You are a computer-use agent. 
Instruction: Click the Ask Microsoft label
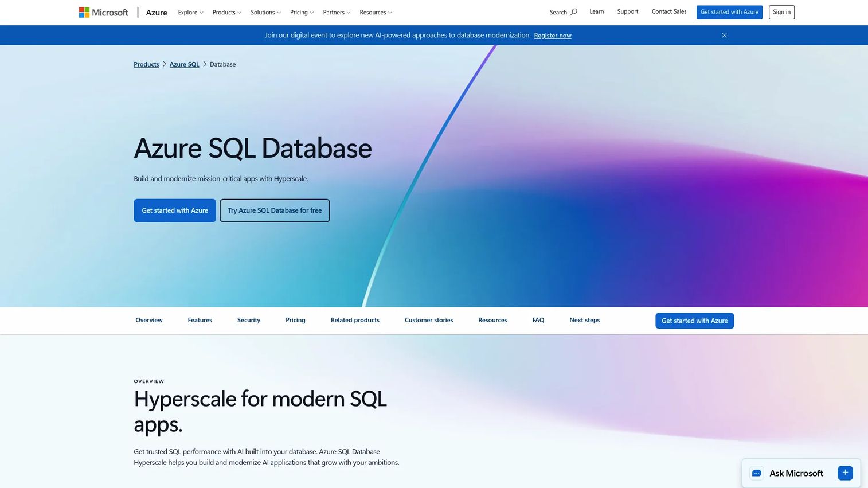click(796, 473)
